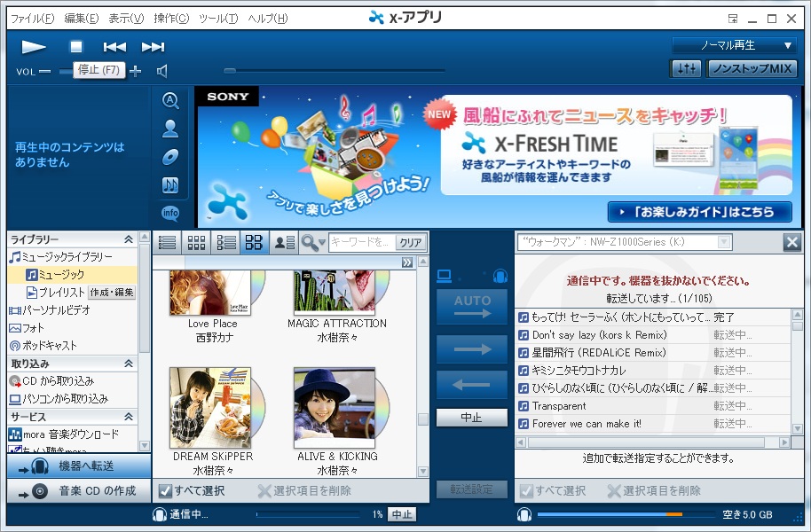Screen dimensions: 811x532
Task: Decrease volume with minus icon
Action: [45, 71]
